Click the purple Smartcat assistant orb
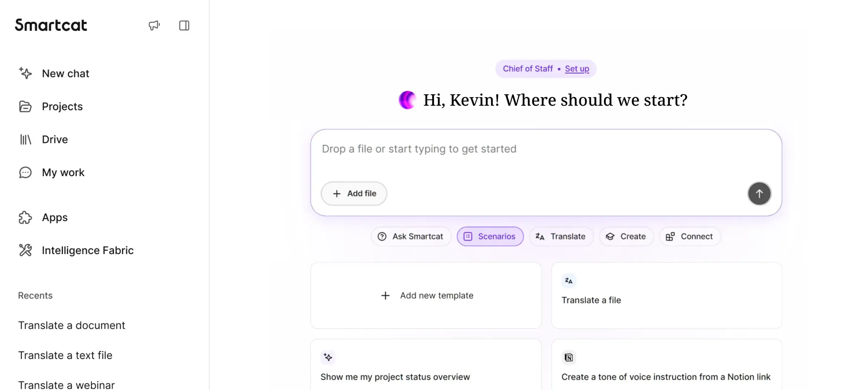Screen dimensions: 868x390 click(407, 100)
